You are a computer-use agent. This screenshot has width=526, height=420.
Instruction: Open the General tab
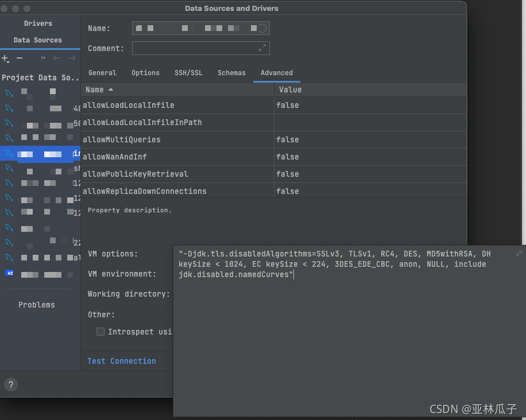point(102,73)
